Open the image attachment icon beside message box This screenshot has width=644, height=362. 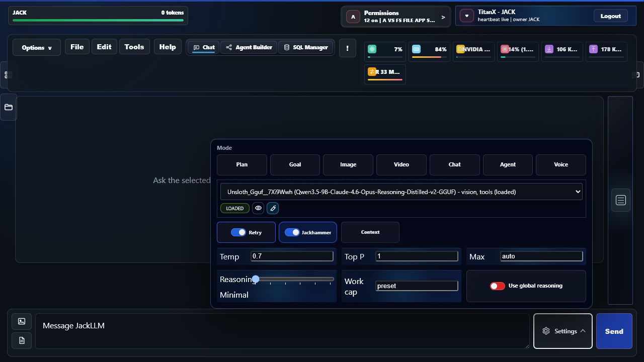point(22,321)
